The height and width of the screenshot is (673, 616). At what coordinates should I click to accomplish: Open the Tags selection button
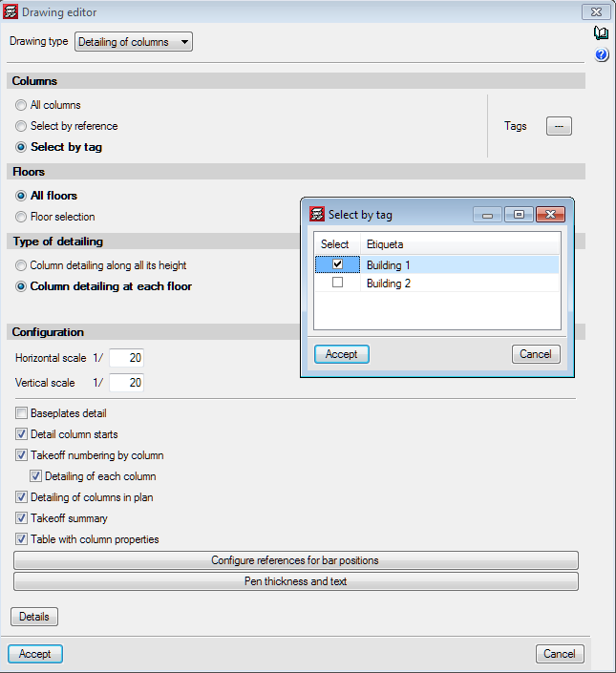click(x=559, y=126)
